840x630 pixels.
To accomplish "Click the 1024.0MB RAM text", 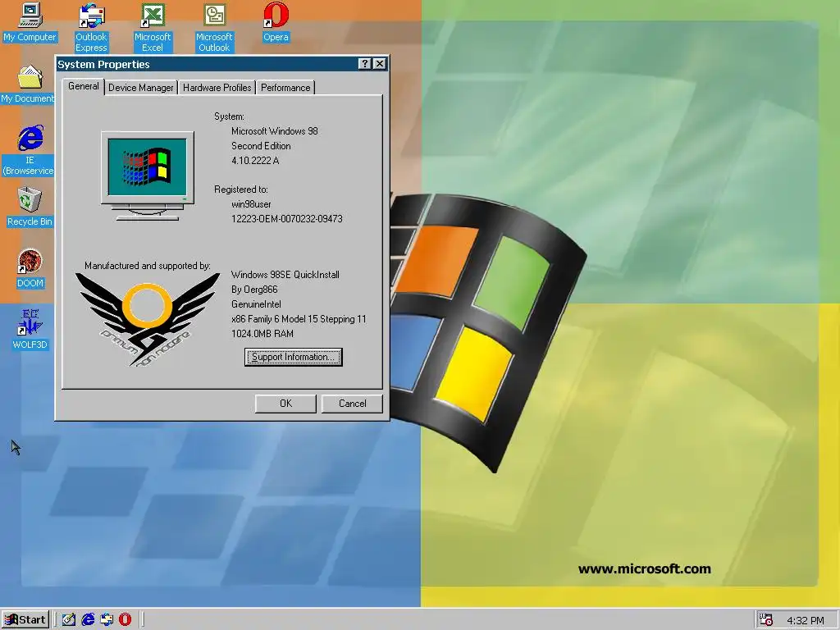I will tap(262, 333).
